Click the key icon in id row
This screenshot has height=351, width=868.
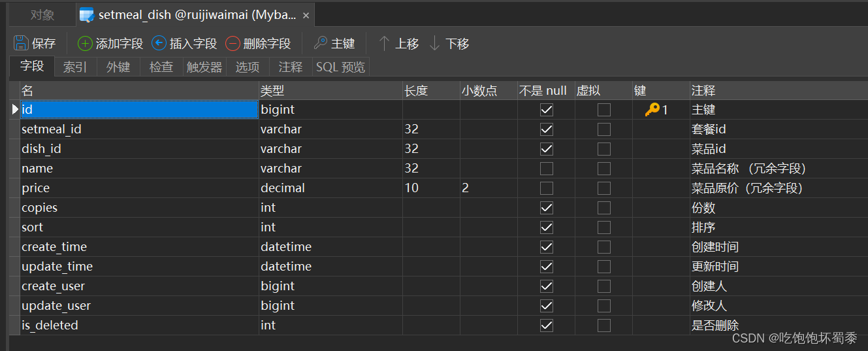click(x=652, y=110)
